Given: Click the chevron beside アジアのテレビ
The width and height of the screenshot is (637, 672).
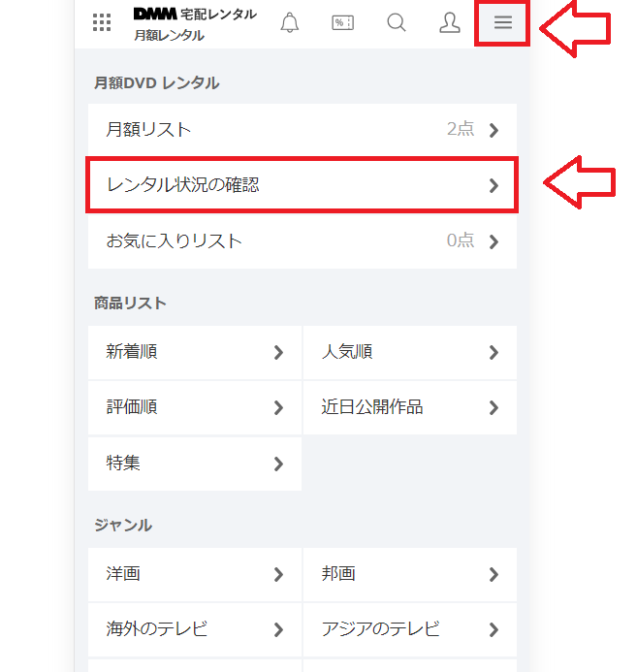Looking at the screenshot, I should 494,630.
